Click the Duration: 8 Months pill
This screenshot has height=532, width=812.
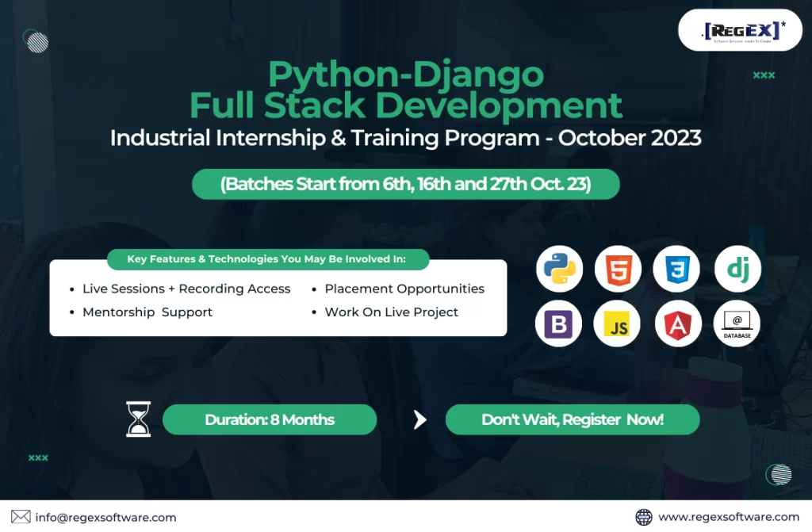(x=270, y=419)
